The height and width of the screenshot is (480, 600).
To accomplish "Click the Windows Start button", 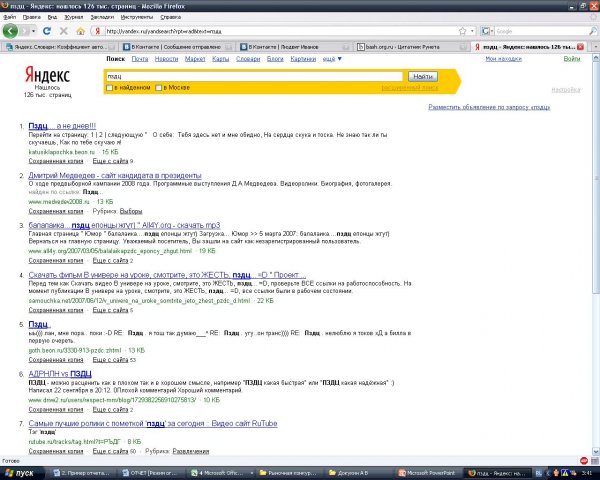I will pyautogui.click(x=20, y=472).
